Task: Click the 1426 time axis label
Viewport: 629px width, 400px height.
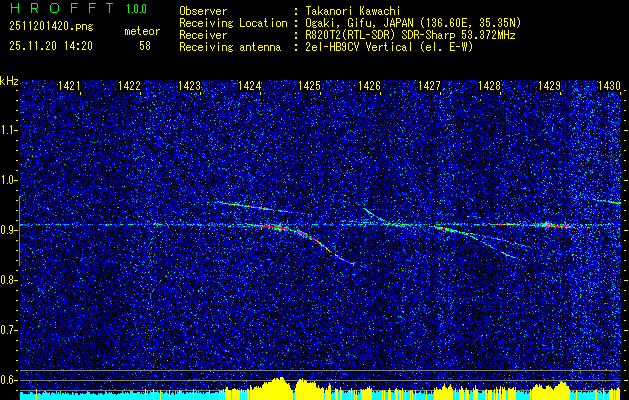Action: [369, 86]
